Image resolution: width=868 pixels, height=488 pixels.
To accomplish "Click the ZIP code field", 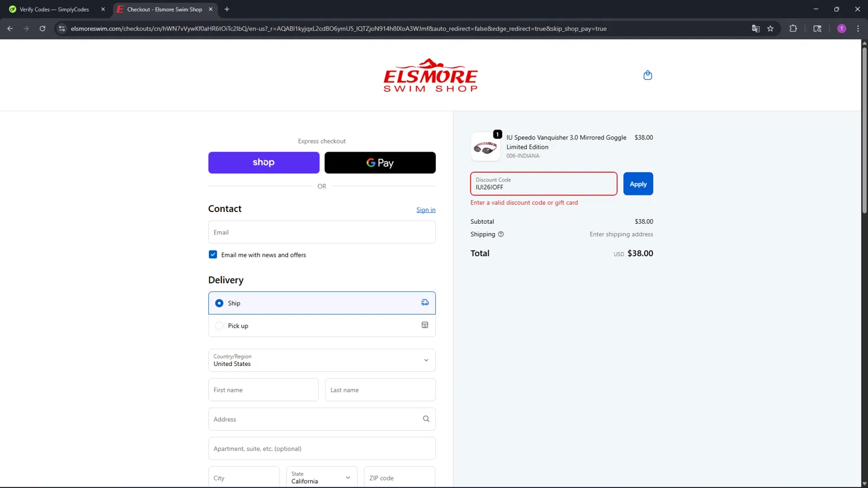I will [399, 478].
